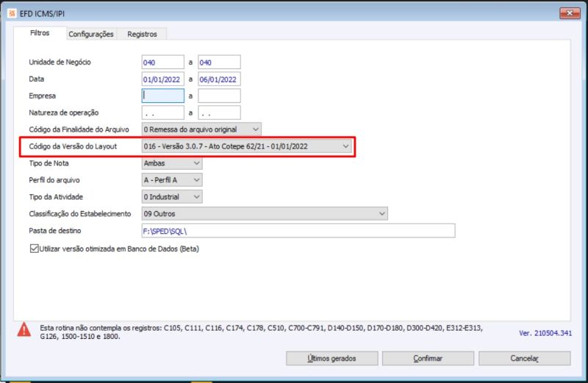The image size is (588, 383).
Task: Click the Data label
Action: click(x=36, y=79)
